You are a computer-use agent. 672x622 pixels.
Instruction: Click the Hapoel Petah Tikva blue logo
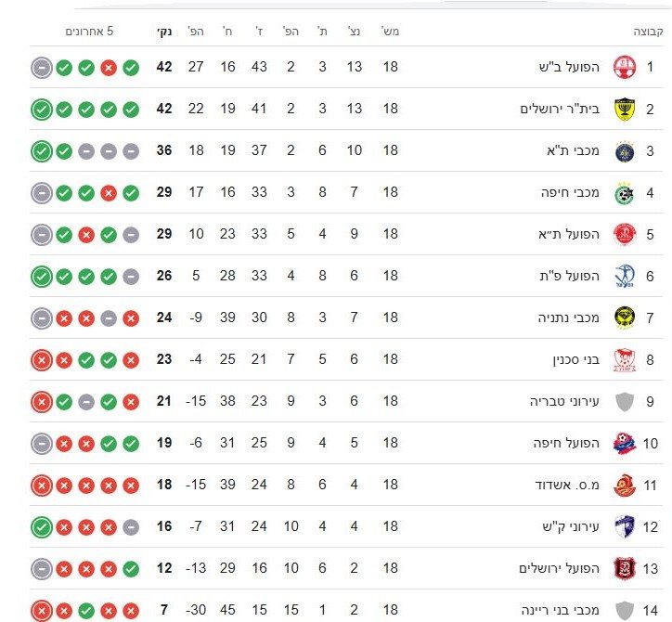pos(625,276)
